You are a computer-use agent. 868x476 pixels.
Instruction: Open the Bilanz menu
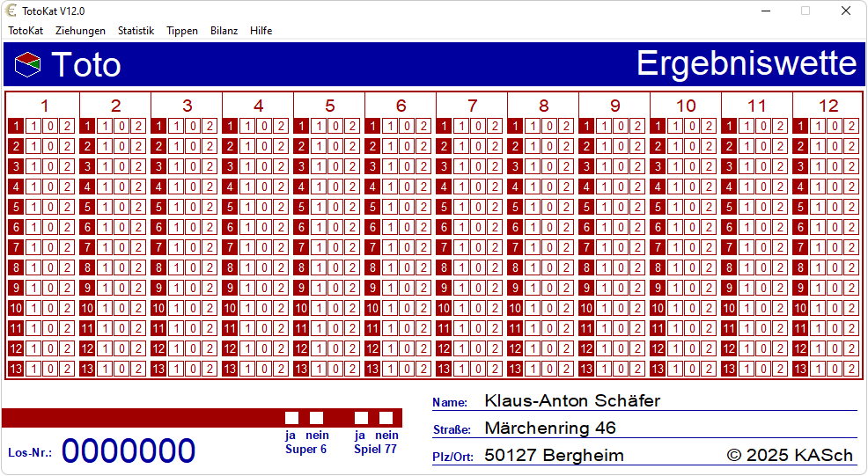pyautogui.click(x=224, y=31)
